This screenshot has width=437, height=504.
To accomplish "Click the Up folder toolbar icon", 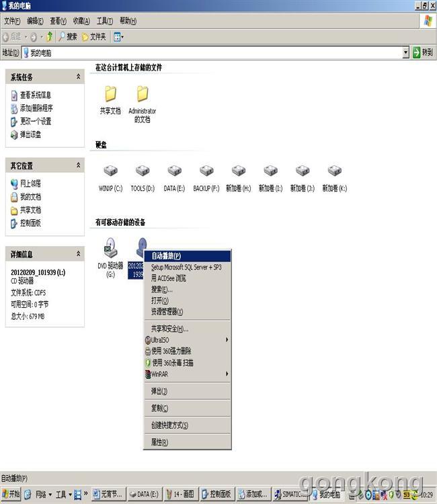I will [x=49, y=36].
